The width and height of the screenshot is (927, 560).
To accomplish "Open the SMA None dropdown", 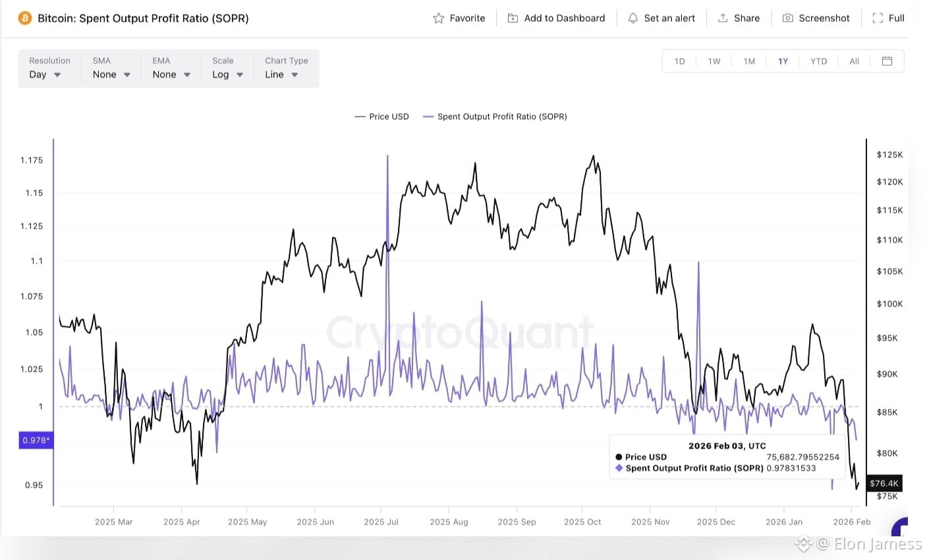I will 111,74.
